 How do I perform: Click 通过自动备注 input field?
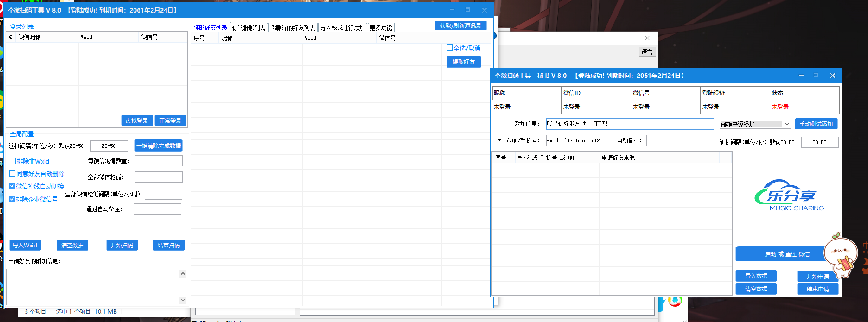tap(157, 209)
